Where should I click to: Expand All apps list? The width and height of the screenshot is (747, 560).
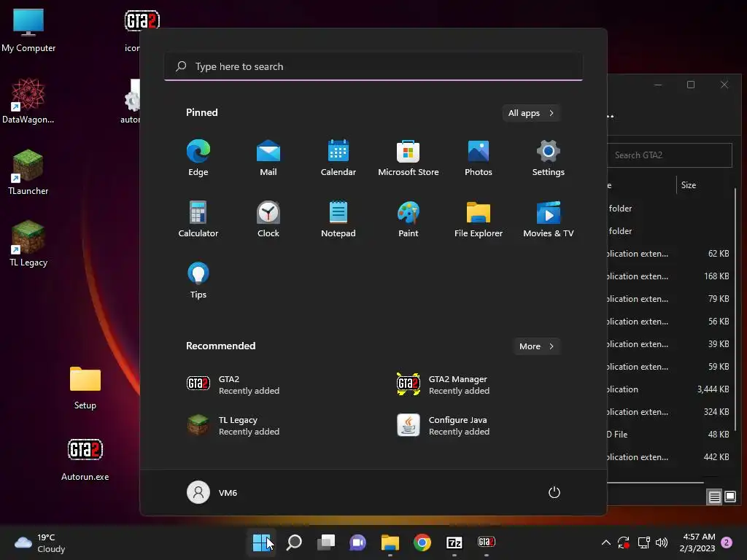531,113
